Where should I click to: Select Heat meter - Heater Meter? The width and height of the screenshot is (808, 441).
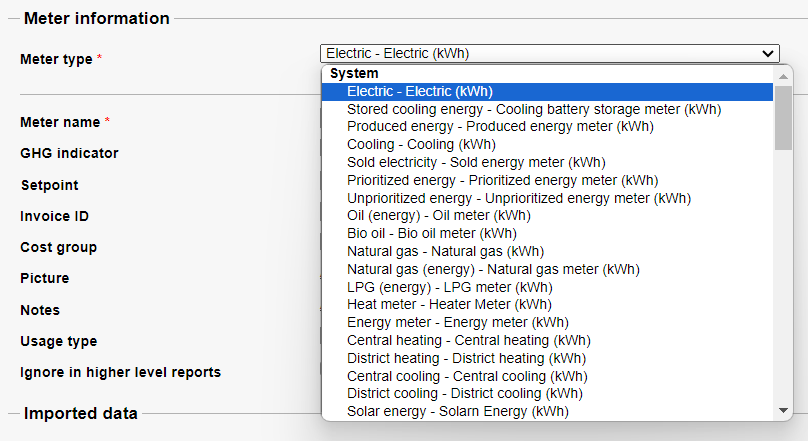coord(449,304)
